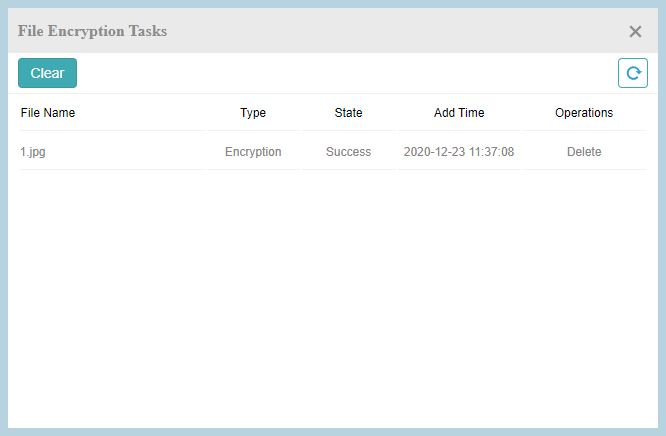Click the Success state cell

(348, 152)
